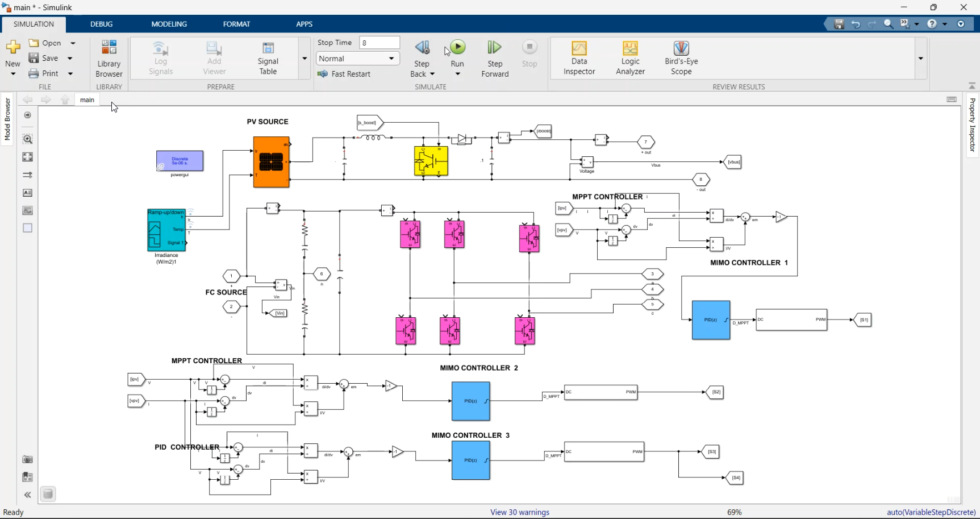Click the New model icon
The width and height of the screenshot is (980, 519).
(x=12, y=47)
